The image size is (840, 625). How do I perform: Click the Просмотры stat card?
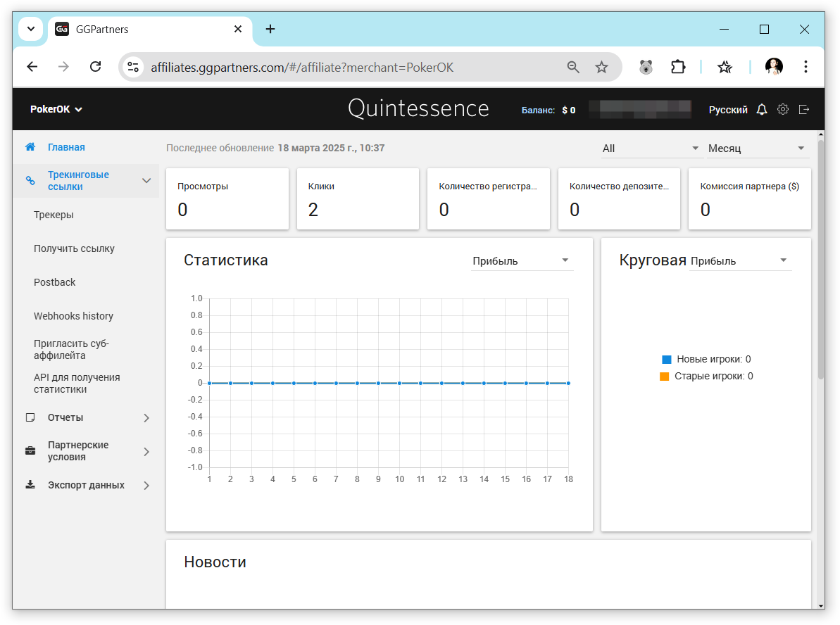tap(227, 198)
